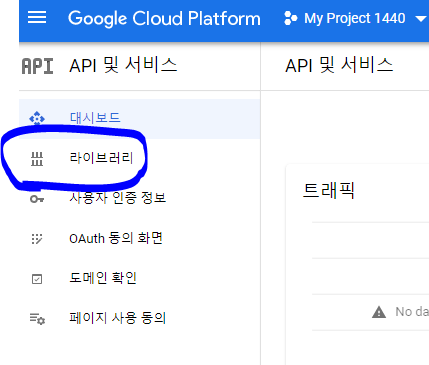This screenshot has height=365, width=429.
Task: Open 페이지 사용 동의 menu item
Action: 139,318
